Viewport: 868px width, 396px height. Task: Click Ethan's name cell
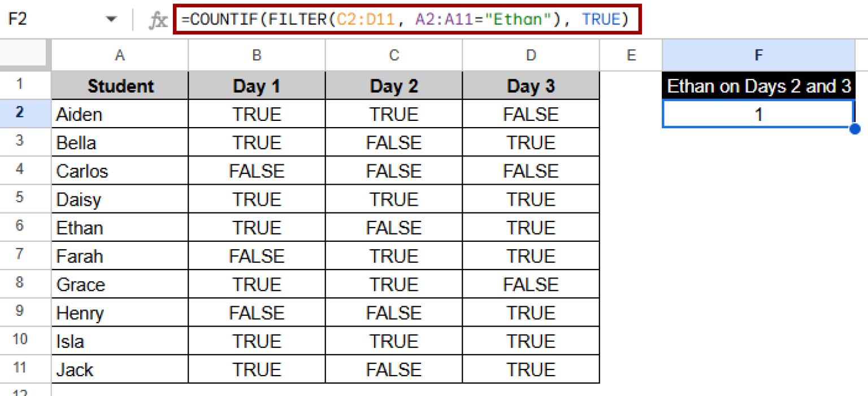point(120,228)
